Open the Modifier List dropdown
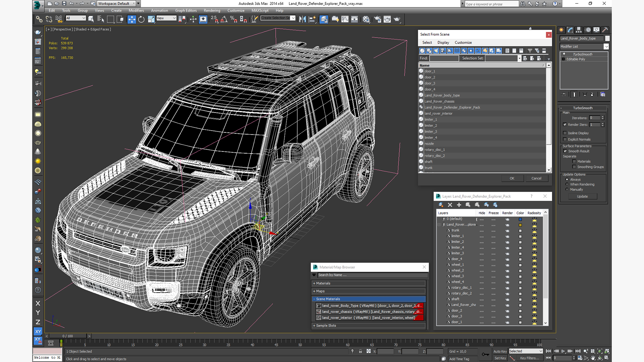This screenshot has height=362, width=644. click(606, 47)
